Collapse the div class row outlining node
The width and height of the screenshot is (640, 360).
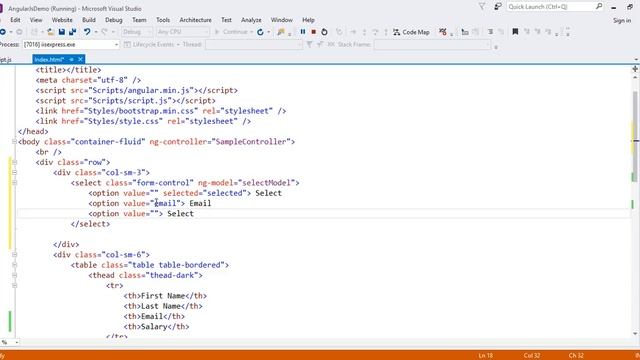click(14, 162)
